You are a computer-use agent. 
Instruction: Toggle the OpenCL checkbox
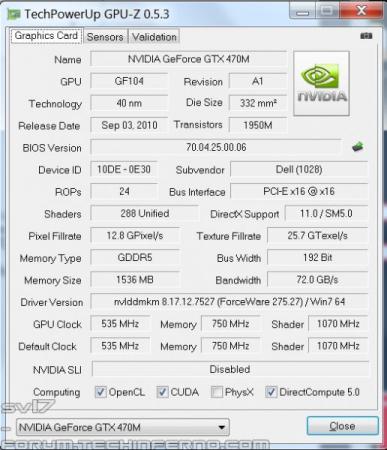click(100, 392)
